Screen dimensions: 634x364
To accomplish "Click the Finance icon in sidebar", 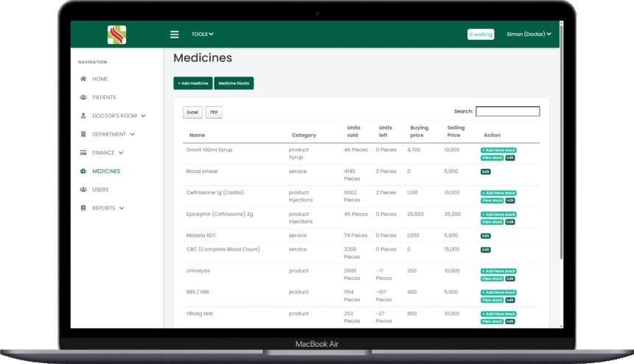I will [x=83, y=153].
